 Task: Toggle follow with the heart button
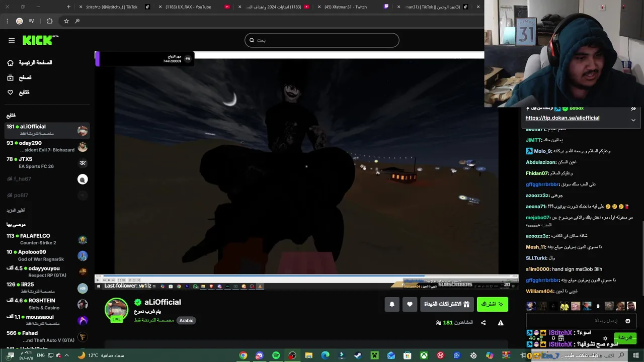(410, 304)
